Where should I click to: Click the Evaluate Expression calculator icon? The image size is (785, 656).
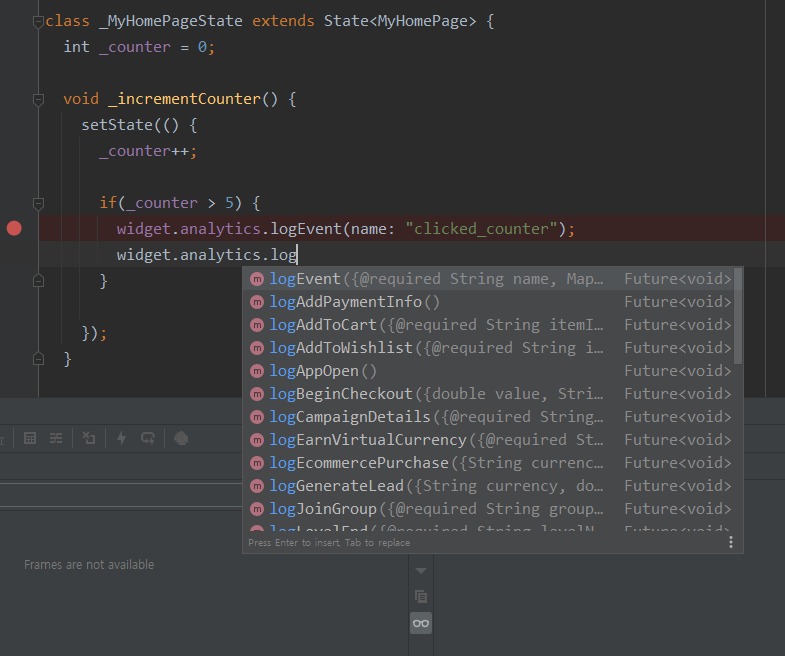pos(30,438)
